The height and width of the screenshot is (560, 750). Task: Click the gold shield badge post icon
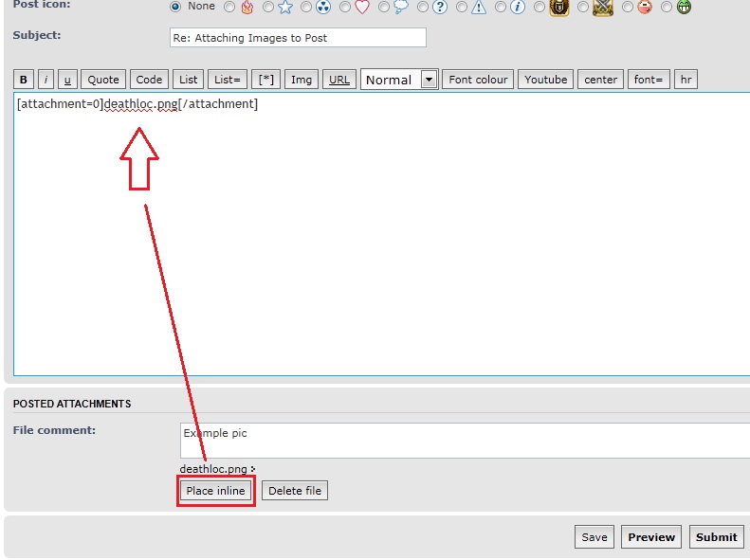tap(559, 8)
